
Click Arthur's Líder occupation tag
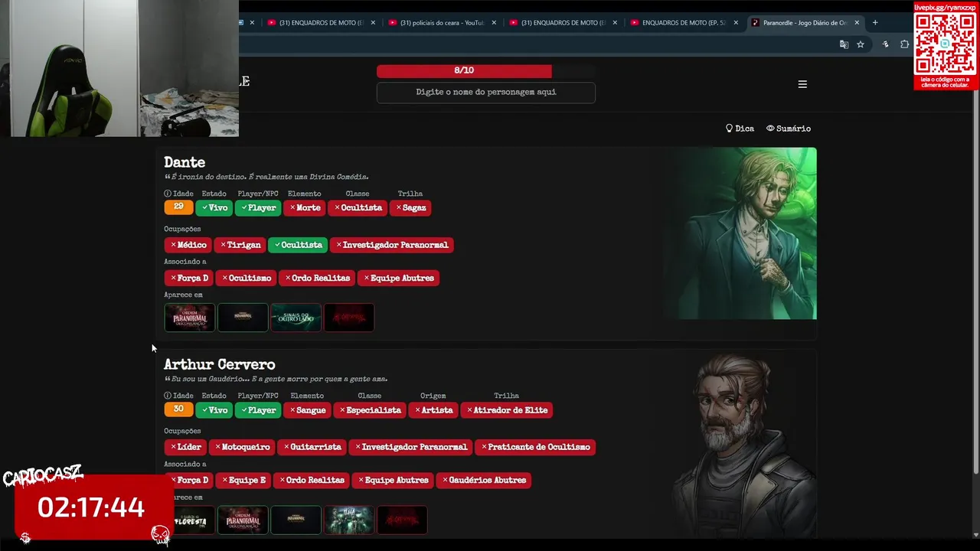pos(186,447)
